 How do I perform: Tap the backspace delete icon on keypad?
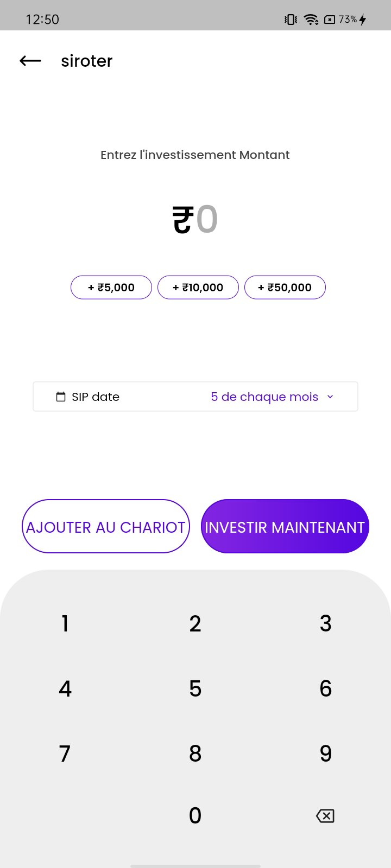click(x=325, y=815)
